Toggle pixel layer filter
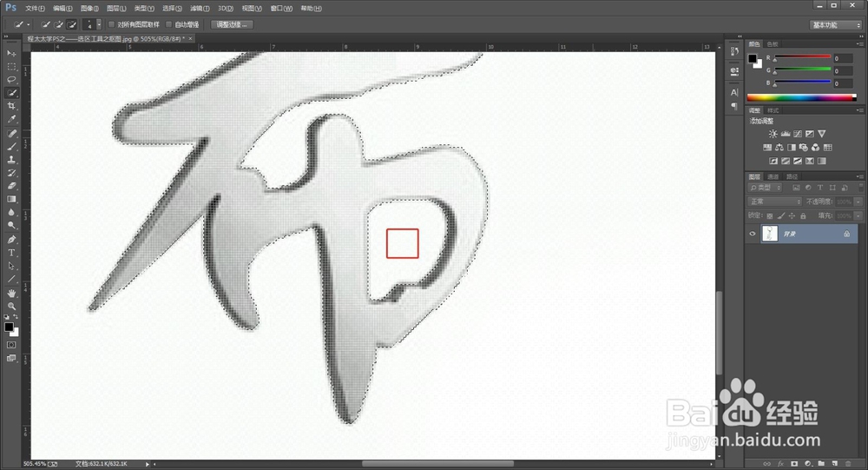 796,188
